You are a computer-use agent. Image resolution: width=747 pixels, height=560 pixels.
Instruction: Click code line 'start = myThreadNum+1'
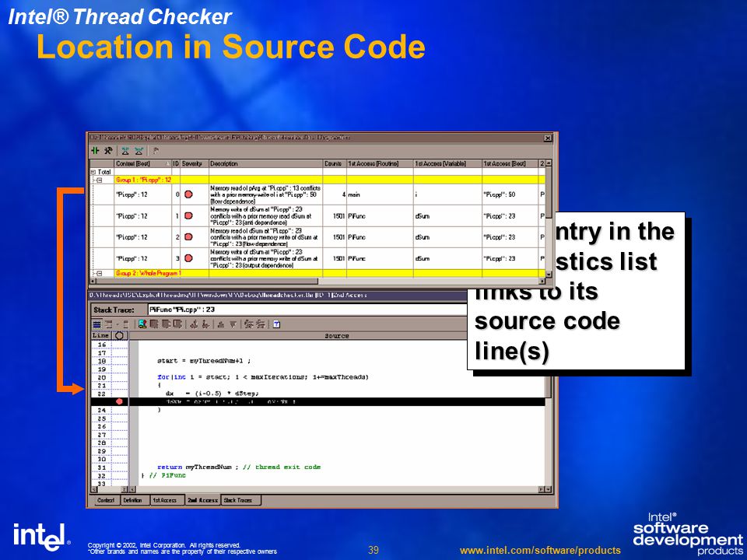204,361
